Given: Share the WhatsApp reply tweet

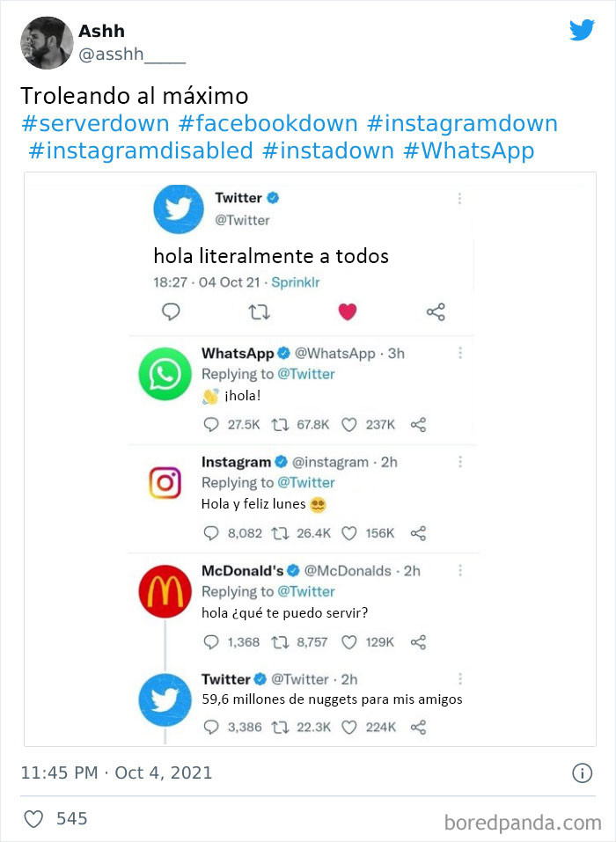Looking at the screenshot, I should pyautogui.click(x=419, y=424).
